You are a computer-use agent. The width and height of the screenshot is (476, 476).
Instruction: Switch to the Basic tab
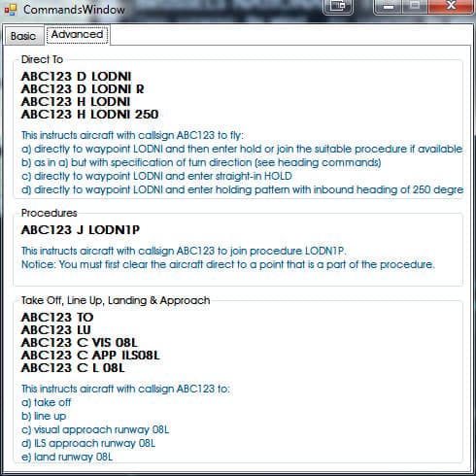tap(23, 36)
